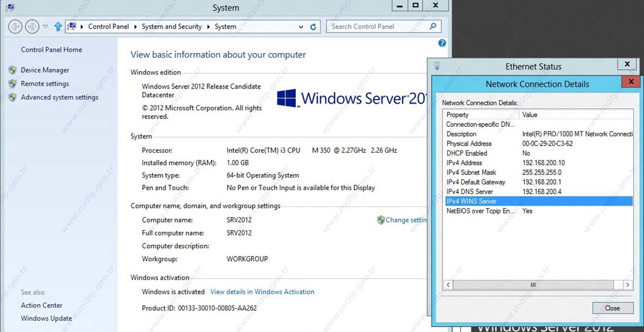Screen dimensions: 644x332
Task: Click the Windows Server logo
Action: coord(351,98)
